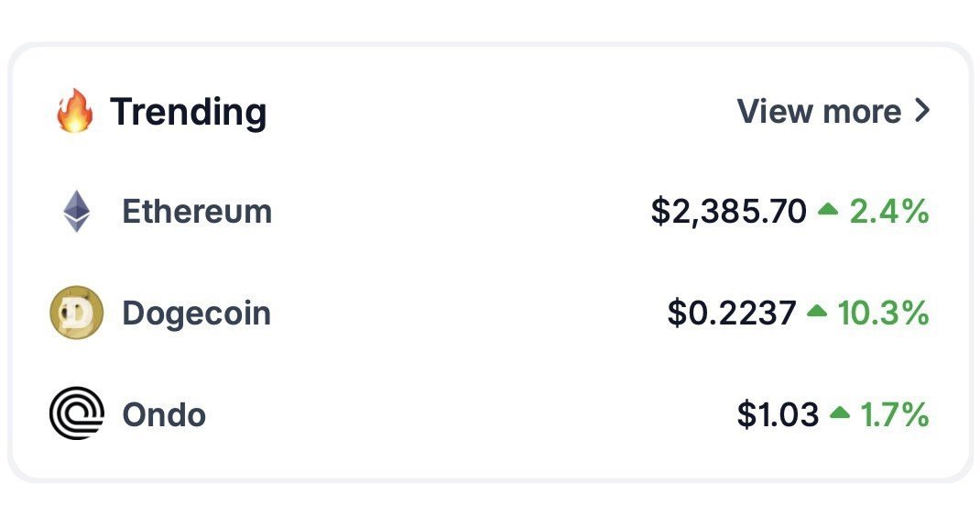This screenshot has width=980, height=517.
Task: Open the Dogecoin coin name
Action: [196, 313]
